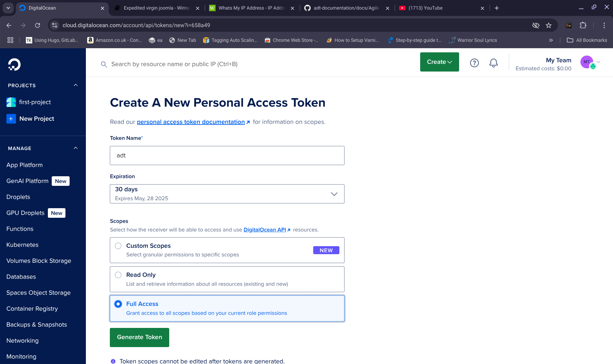The height and width of the screenshot is (364, 613).
Task: Click the DigitalOcean logo in sidebar
Action: click(14, 64)
